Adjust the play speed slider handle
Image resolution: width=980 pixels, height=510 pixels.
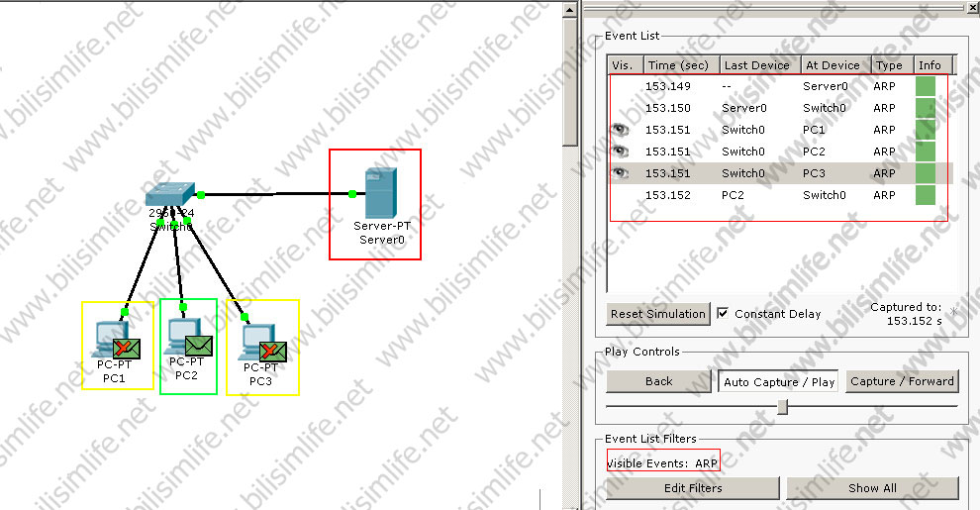click(x=782, y=406)
